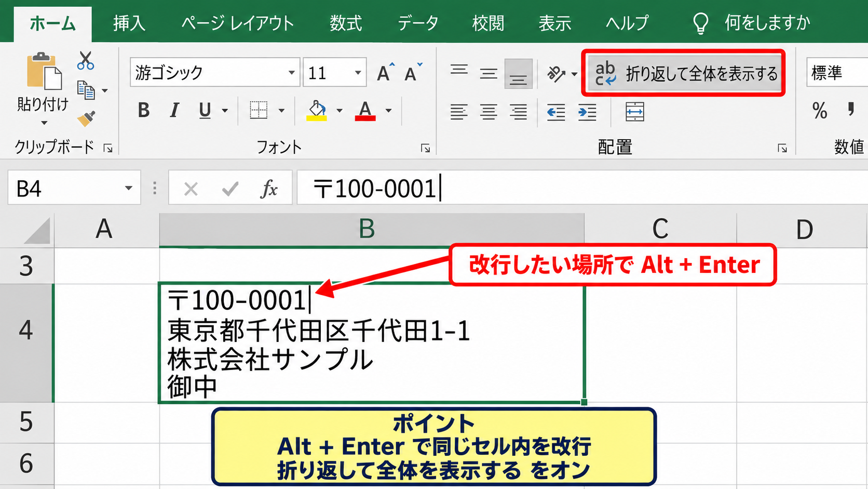Viewport: 868px width, 489px height.
Task: Increase font size with large A icon
Action: click(x=386, y=72)
